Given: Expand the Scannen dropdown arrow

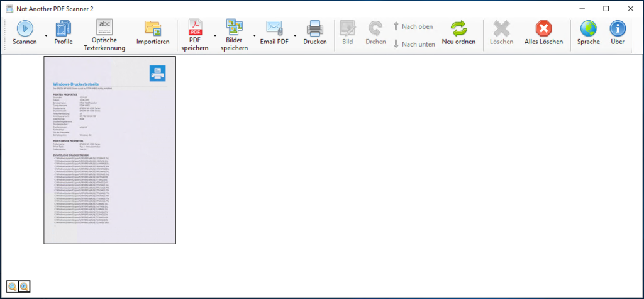Looking at the screenshot, I should [46, 35].
